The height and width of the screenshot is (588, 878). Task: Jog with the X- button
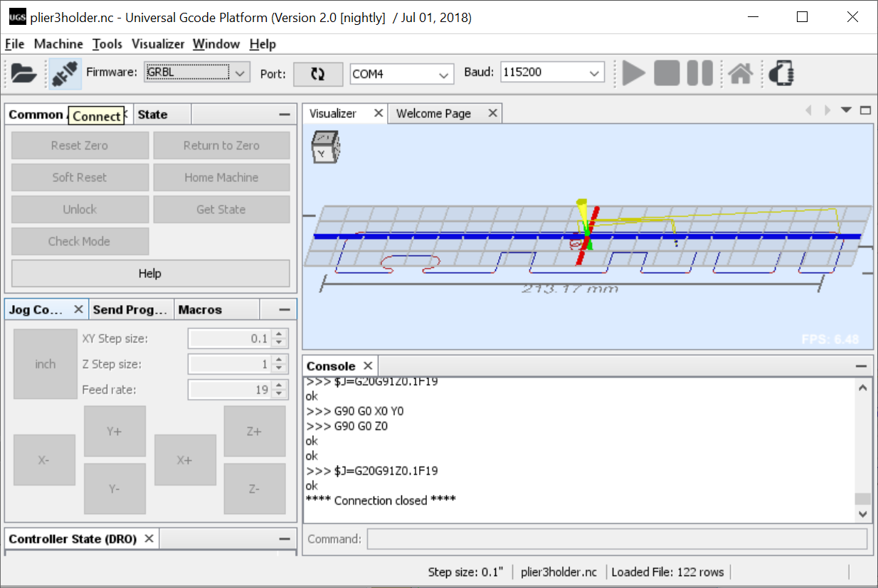(44, 460)
